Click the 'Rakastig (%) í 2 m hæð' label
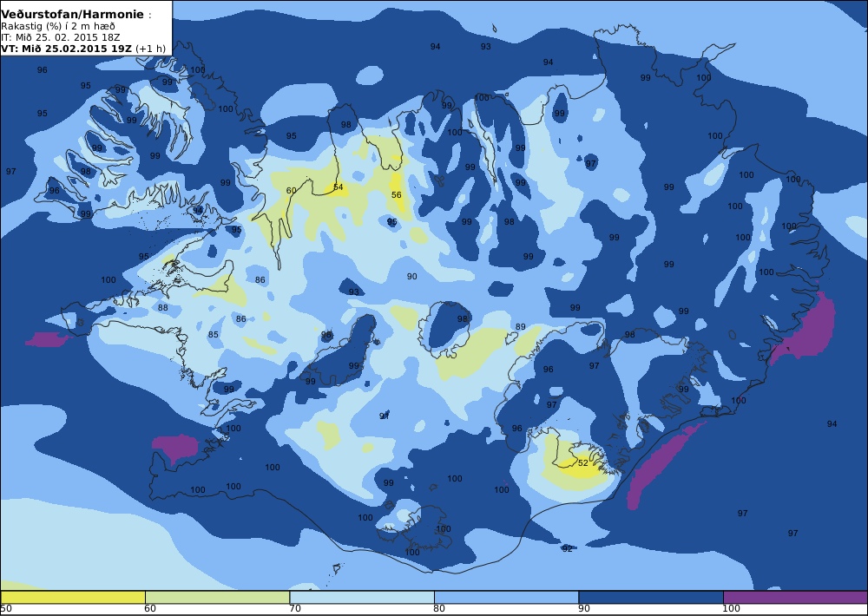Image resolution: width=868 pixels, height=616 pixels. [x=58, y=27]
